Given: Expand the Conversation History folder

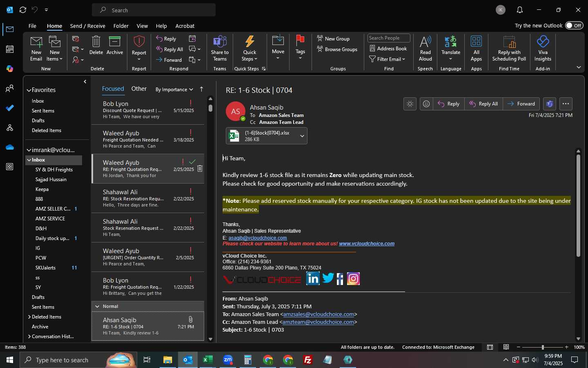Looking at the screenshot, I should pos(29,337).
